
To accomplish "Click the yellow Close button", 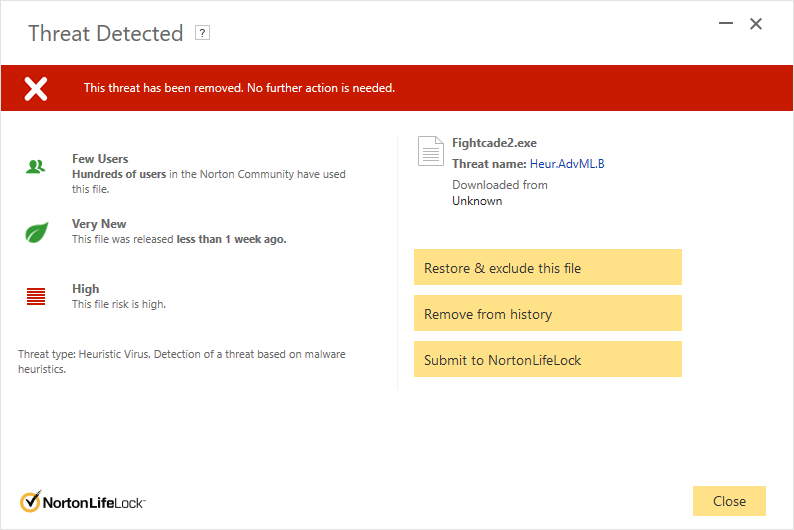I will [x=729, y=501].
